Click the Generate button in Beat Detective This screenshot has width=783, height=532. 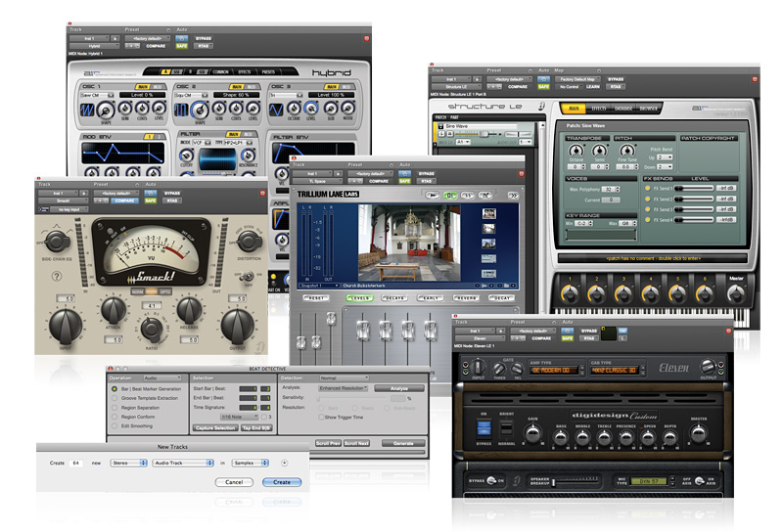[403, 443]
